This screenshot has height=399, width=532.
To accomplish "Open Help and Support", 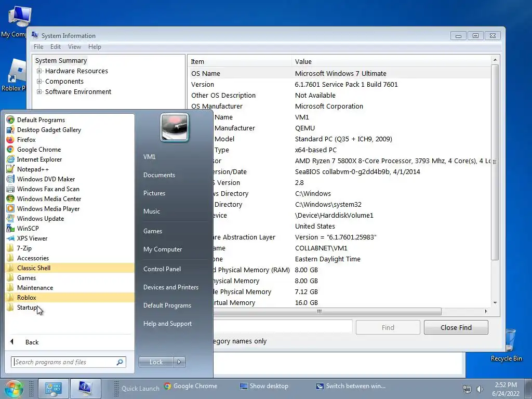I will pyautogui.click(x=167, y=324).
